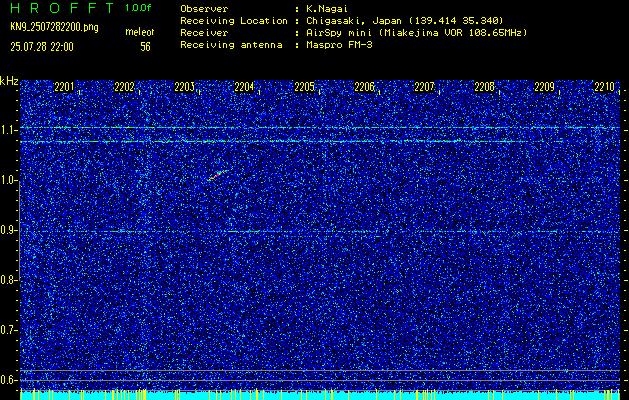
Task: Click the Receiver field label
Action: tap(204, 33)
